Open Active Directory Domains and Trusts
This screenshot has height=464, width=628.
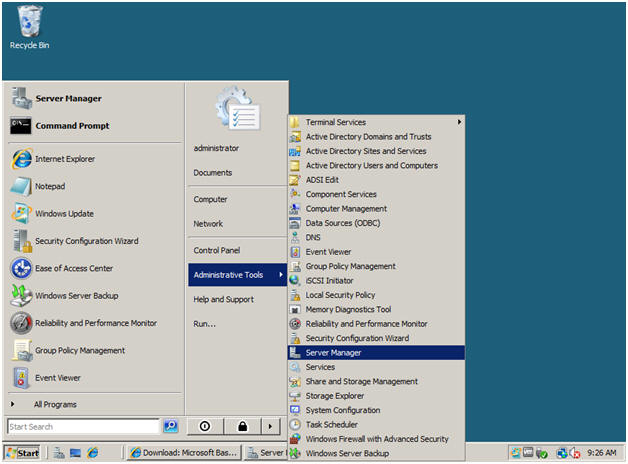pos(376,137)
